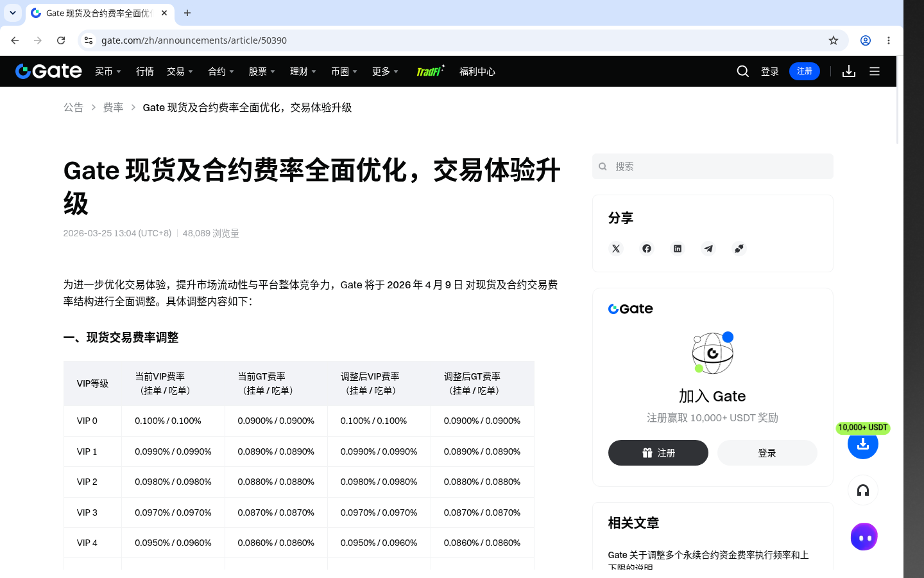This screenshot has height=578, width=924.
Task: Click the floating blue download button
Action: [x=863, y=444]
